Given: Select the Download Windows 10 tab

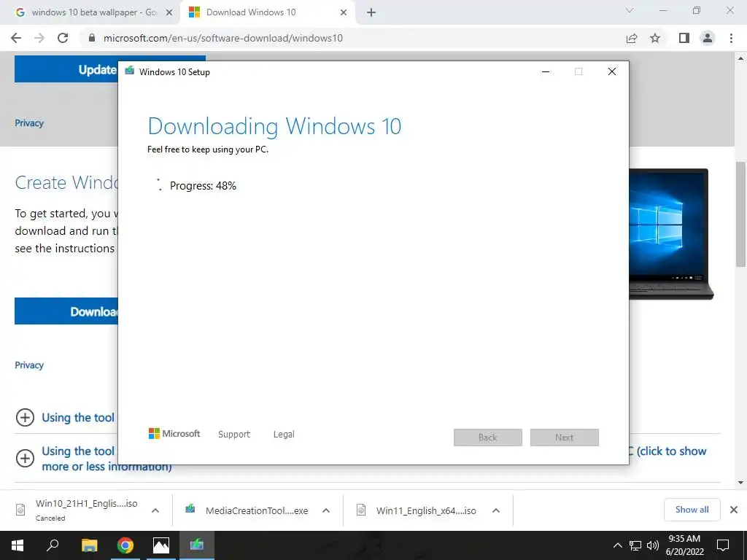Looking at the screenshot, I should click(268, 13).
